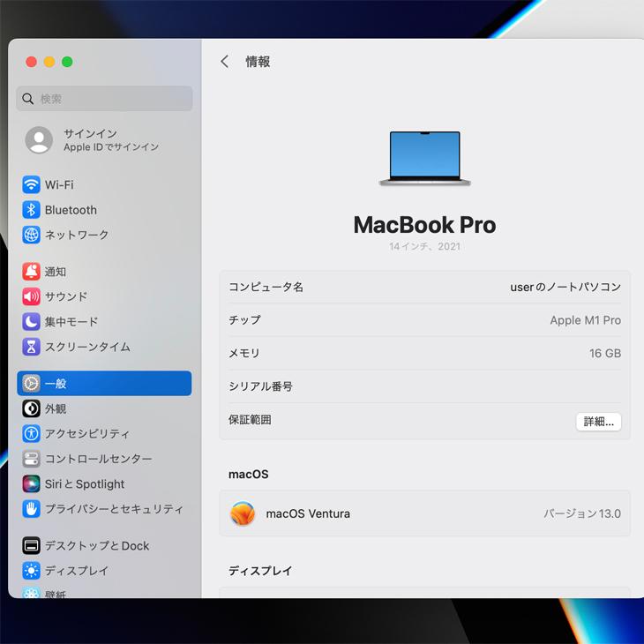Select the サウンド speaker icon
The height and width of the screenshot is (644, 644).
[x=31, y=296]
